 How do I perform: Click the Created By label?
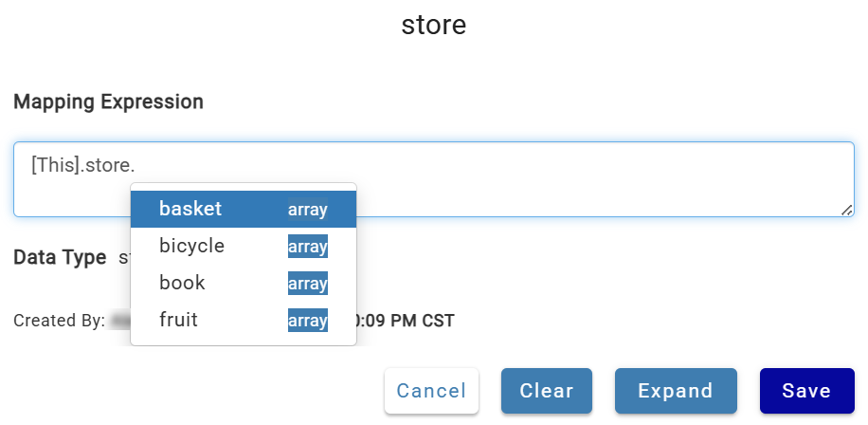[59, 321]
